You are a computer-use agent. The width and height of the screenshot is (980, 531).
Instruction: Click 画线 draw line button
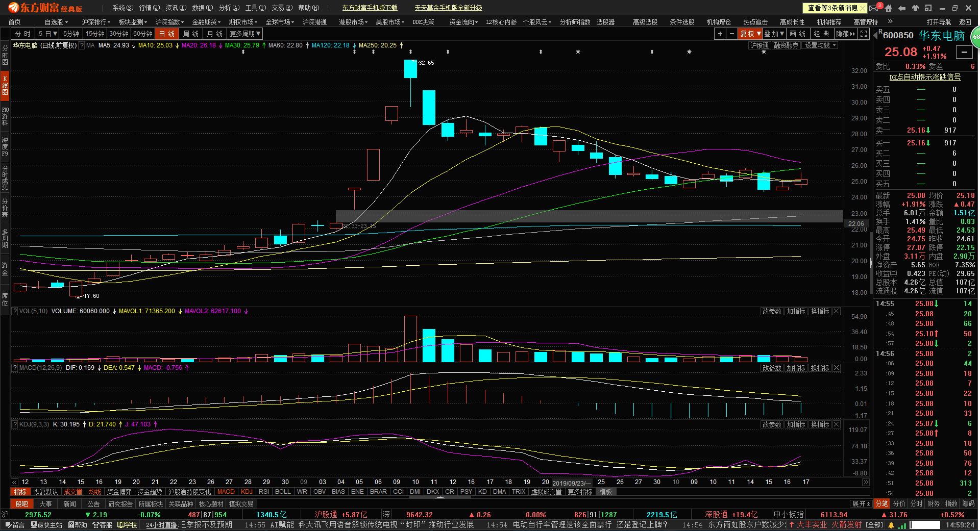(x=798, y=34)
